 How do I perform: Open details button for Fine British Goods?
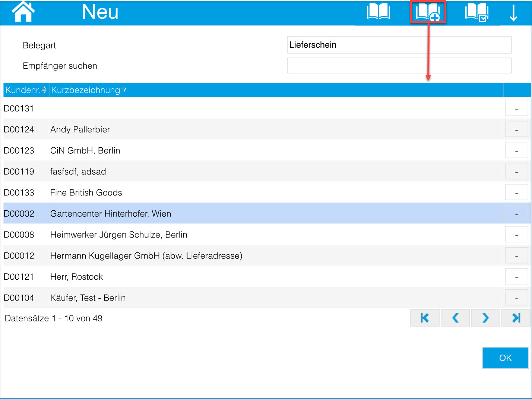coord(516,192)
